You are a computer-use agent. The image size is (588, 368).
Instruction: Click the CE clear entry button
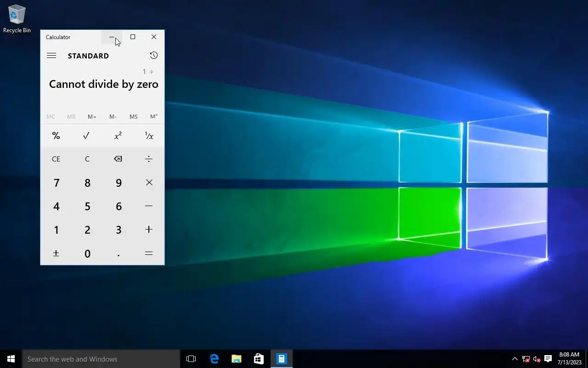(x=56, y=159)
